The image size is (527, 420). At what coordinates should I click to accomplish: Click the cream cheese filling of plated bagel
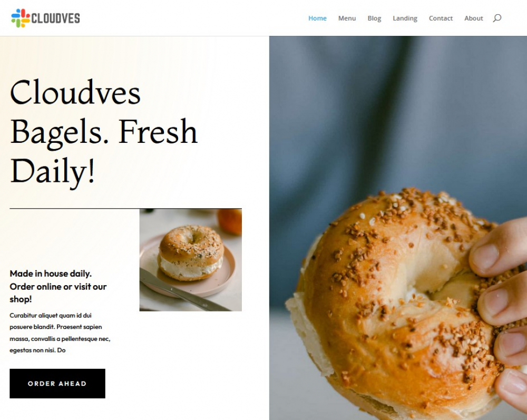tap(191, 267)
